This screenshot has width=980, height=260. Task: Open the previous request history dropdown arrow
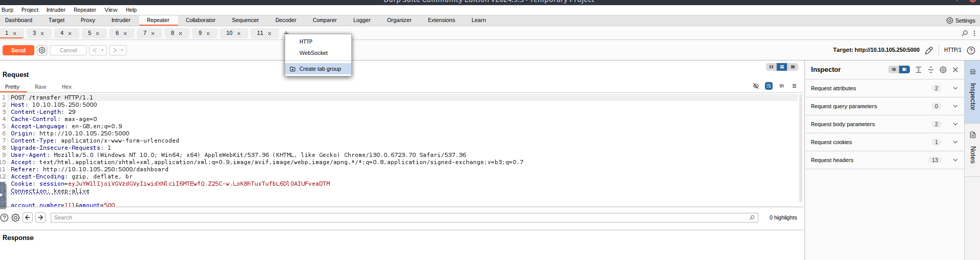[102, 50]
